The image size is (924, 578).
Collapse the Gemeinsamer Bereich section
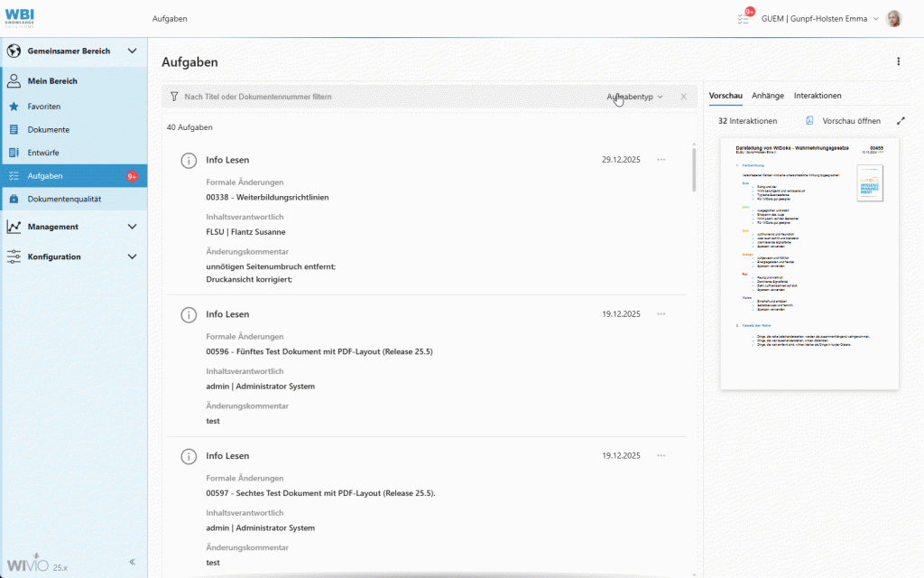tap(132, 51)
